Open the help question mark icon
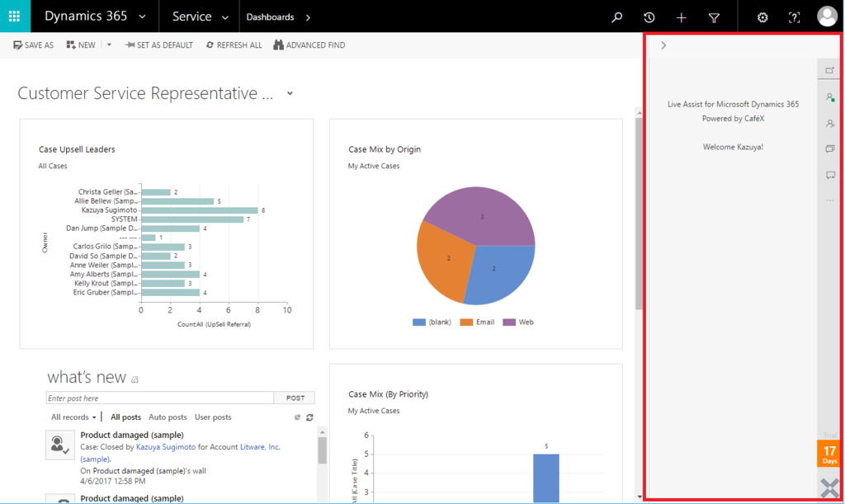Image resolution: width=845 pixels, height=504 pixels. coord(794,18)
